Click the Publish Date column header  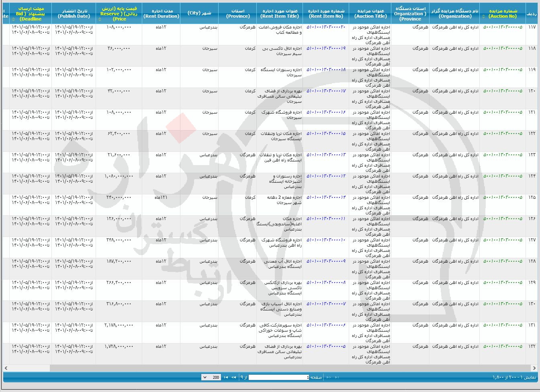pyautogui.click(x=74, y=14)
